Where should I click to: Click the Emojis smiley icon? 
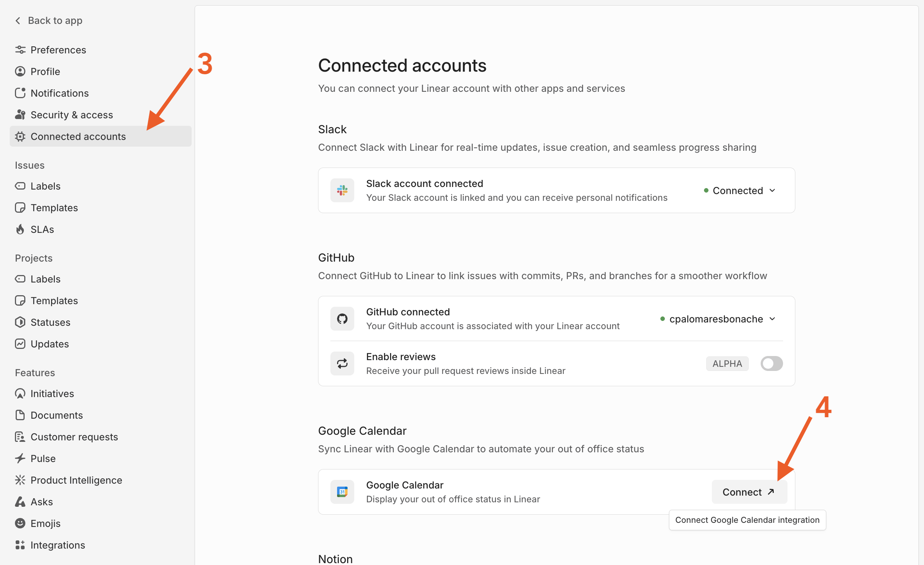pos(20,523)
